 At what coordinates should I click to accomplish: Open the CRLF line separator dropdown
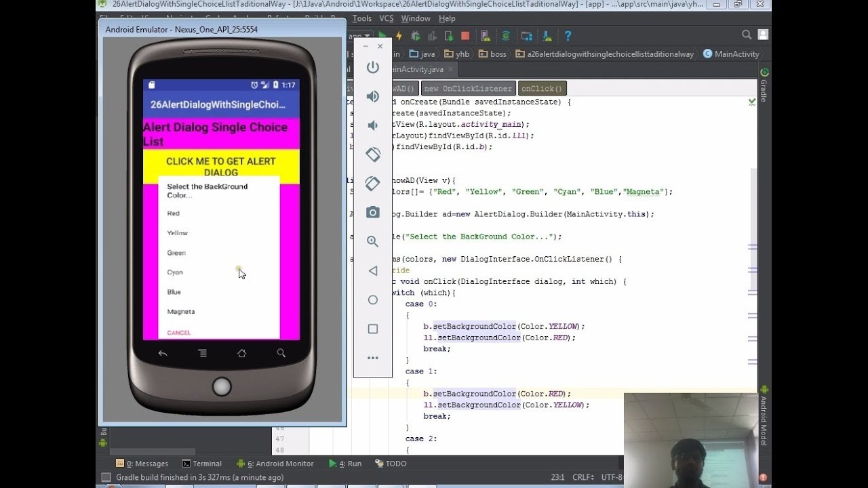point(584,477)
